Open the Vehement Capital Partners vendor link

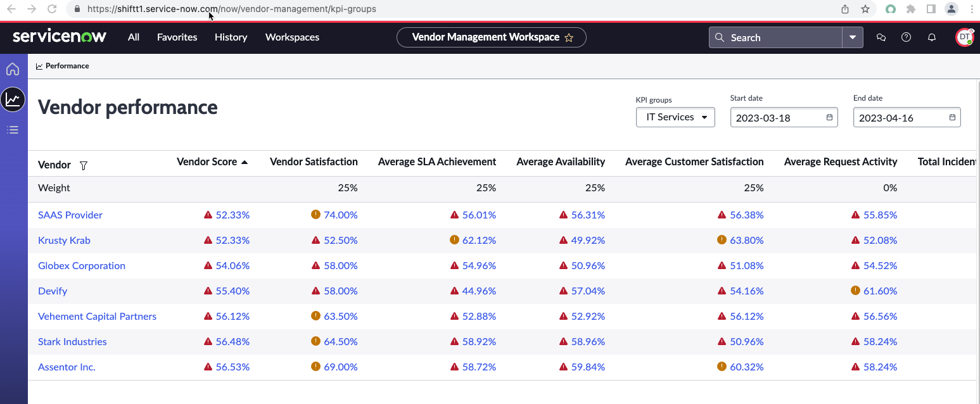[97, 317]
